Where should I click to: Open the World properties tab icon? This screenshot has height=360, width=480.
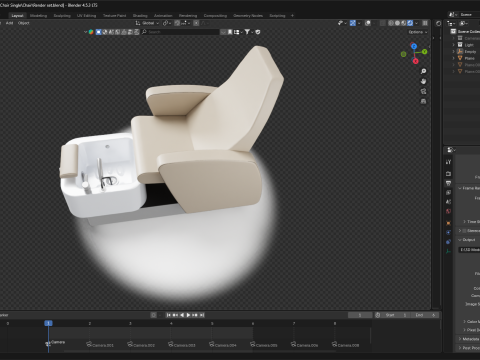click(448, 211)
